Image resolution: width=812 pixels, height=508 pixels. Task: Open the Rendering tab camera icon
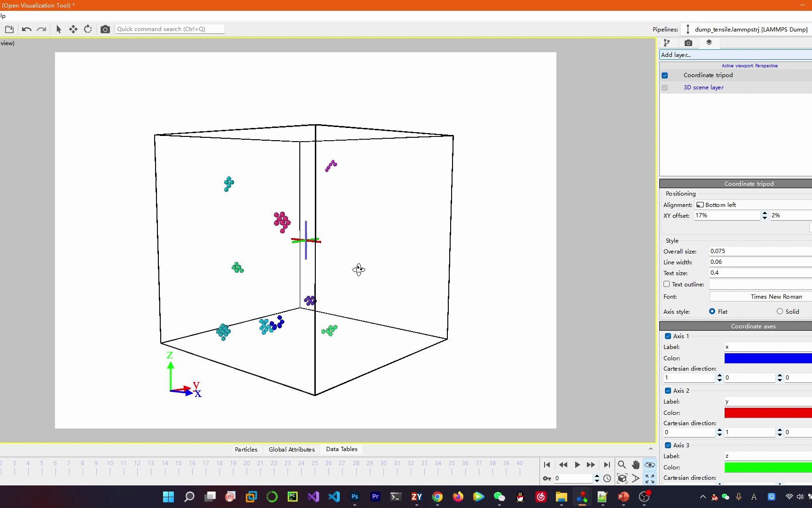click(688, 43)
